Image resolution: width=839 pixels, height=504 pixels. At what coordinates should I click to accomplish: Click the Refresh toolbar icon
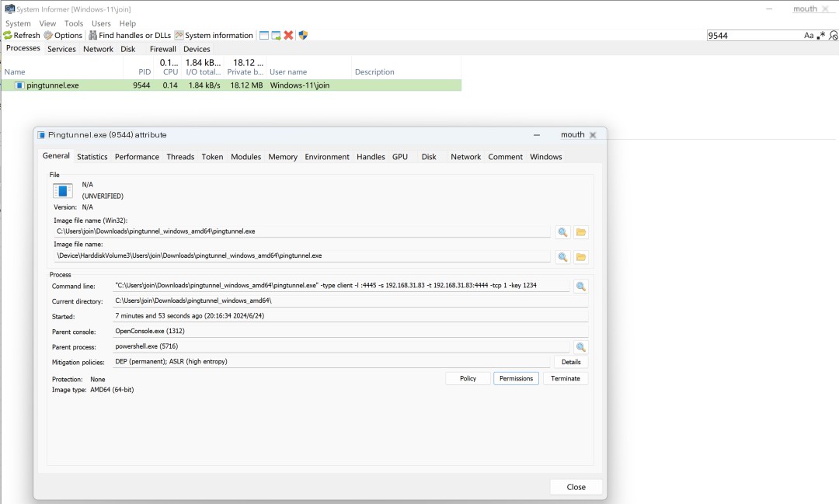8,35
